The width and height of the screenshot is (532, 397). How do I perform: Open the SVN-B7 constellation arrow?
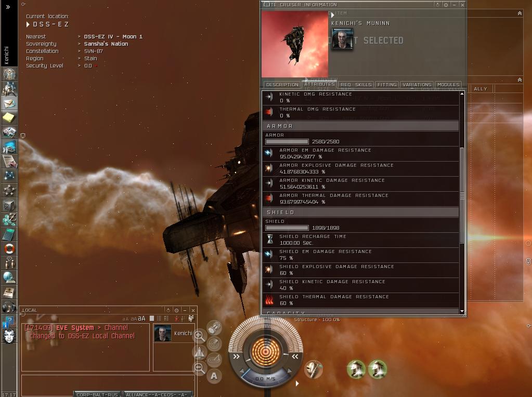coord(79,51)
